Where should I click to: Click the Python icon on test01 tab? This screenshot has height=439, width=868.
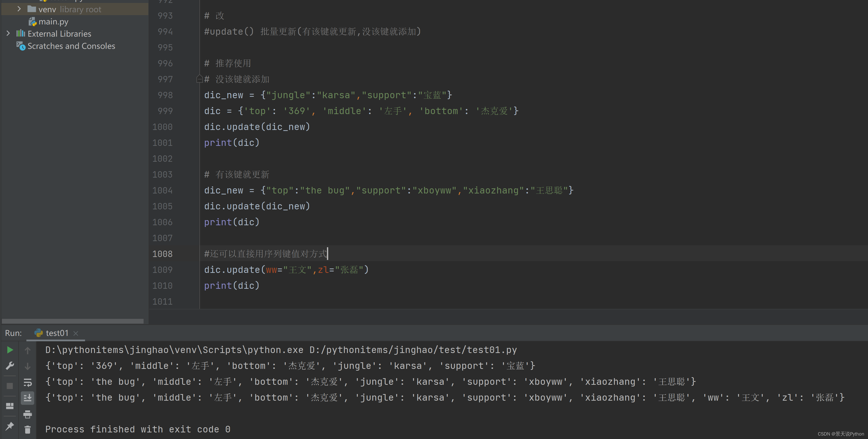click(x=39, y=333)
